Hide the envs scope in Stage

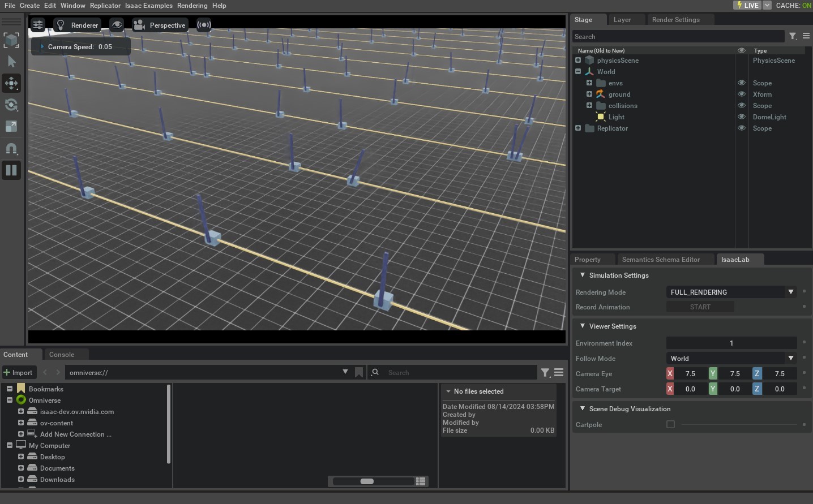(741, 83)
